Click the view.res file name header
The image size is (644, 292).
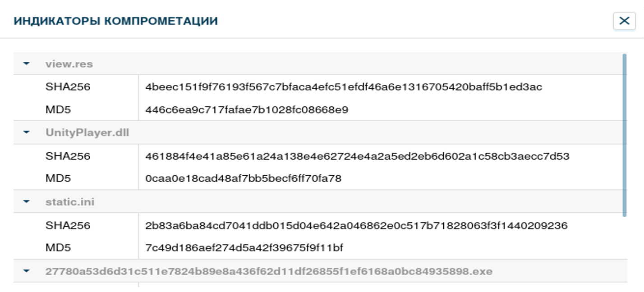coord(69,64)
